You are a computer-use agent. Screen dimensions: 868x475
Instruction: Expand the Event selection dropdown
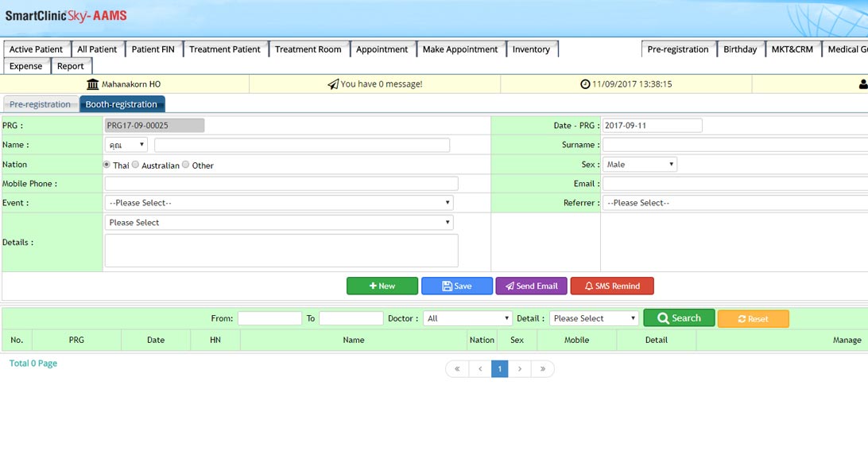point(278,203)
